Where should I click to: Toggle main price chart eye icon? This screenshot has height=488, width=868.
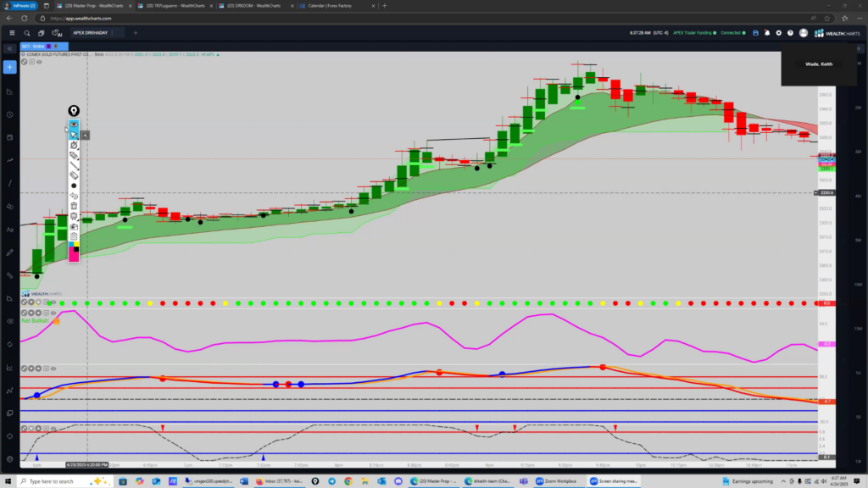(39, 62)
